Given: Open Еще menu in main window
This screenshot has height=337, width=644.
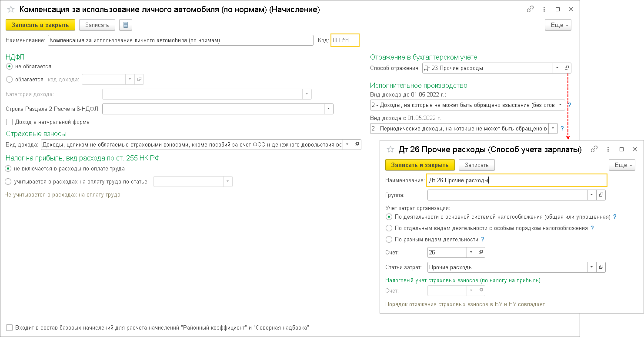Looking at the screenshot, I should 558,25.
